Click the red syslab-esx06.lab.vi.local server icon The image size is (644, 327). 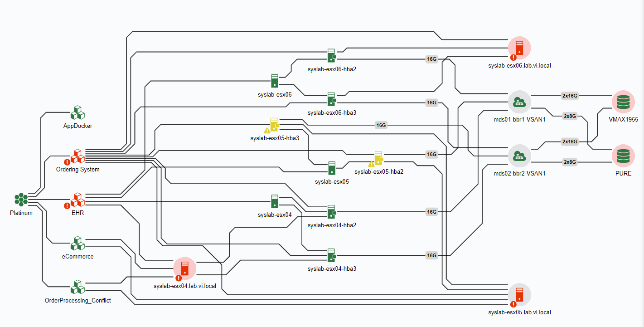pos(519,48)
